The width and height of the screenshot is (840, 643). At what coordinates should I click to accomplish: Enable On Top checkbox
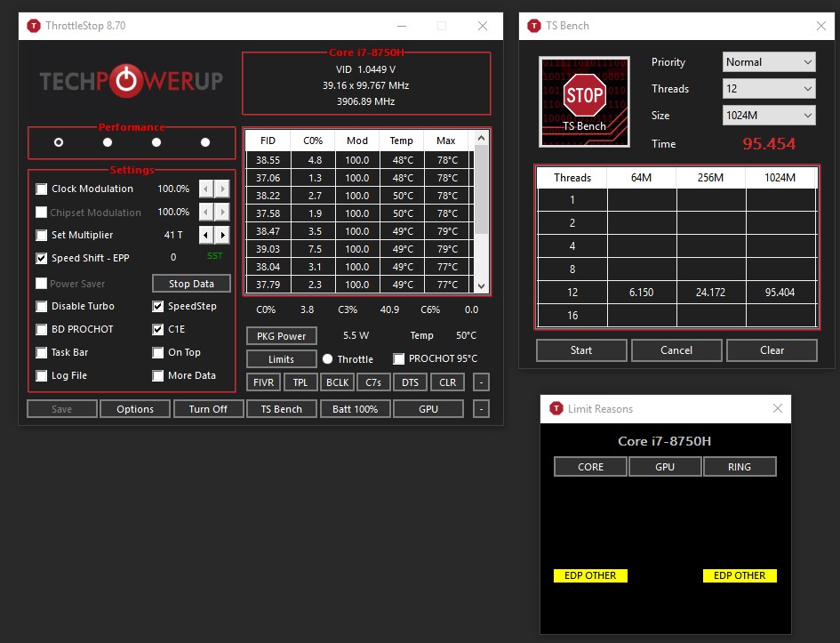(158, 352)
